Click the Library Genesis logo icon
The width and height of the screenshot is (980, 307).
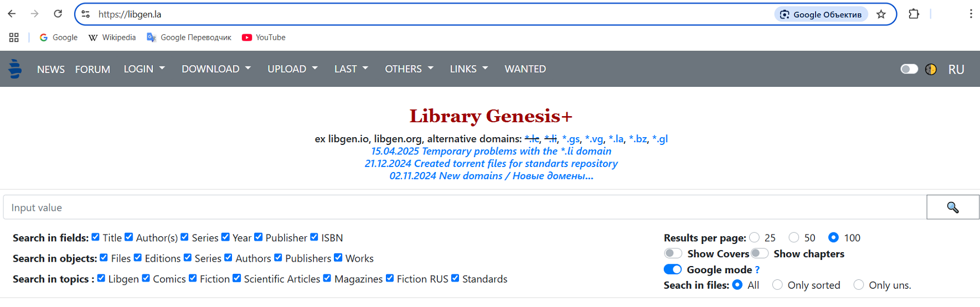[15, 69]
